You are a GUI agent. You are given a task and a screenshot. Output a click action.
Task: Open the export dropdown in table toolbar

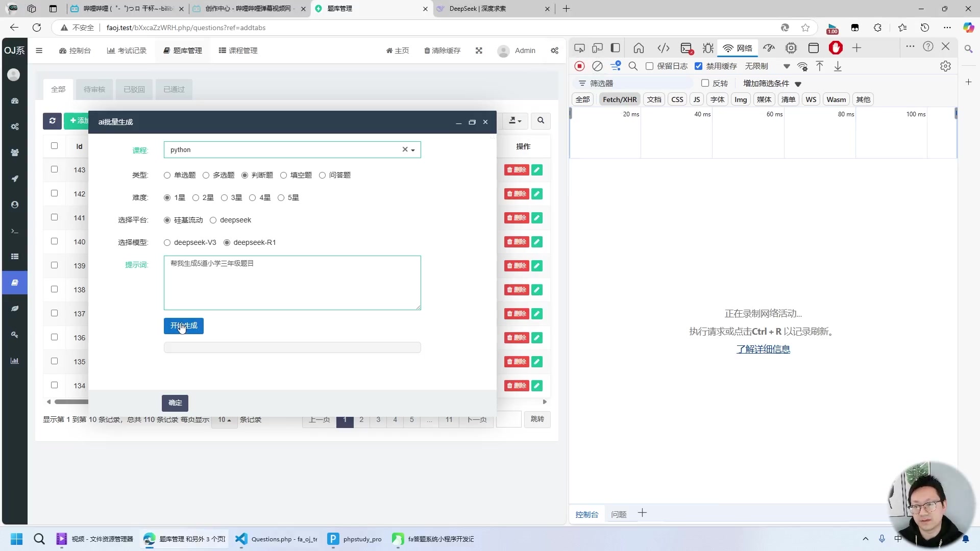[x=515, y=121]
